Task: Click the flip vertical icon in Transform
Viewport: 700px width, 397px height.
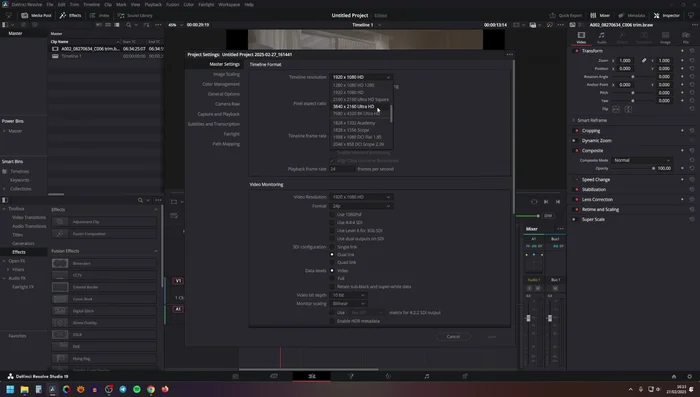Action: click(x=628, y=109)
